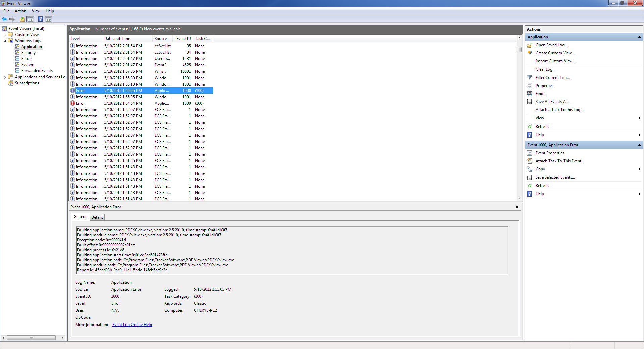
Task: Click the console tree horizontal scrollbar
Action: [31, 338]
